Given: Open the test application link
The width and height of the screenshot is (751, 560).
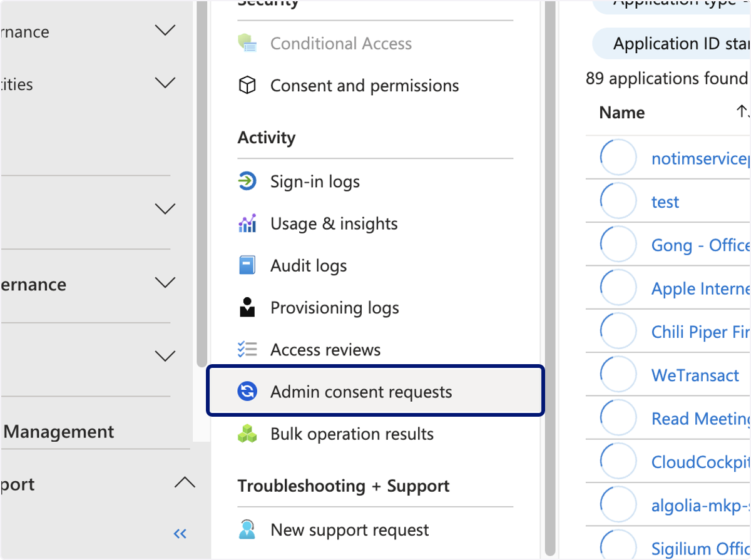Looking at the screenshot, I should (x=665, y=201).
